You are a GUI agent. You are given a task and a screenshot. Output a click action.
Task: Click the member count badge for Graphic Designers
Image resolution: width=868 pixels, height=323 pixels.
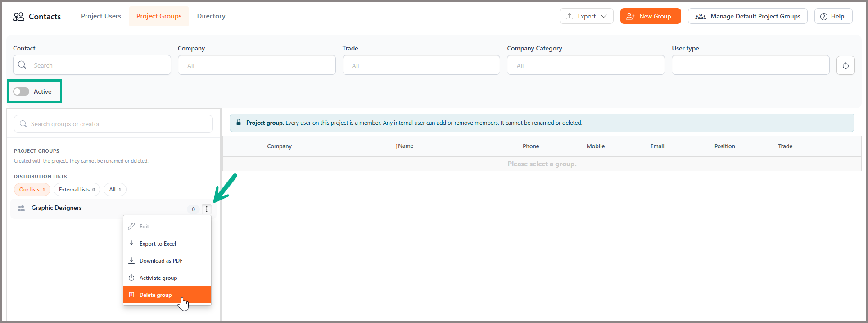point(194,209)
